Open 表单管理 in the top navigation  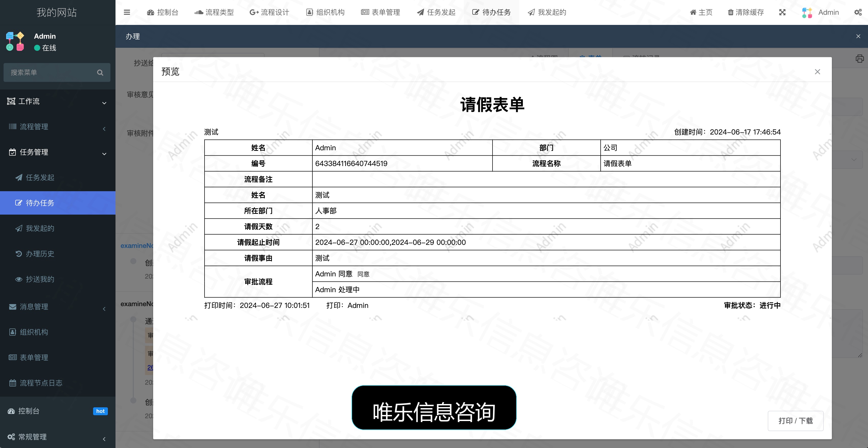point(380,12)
